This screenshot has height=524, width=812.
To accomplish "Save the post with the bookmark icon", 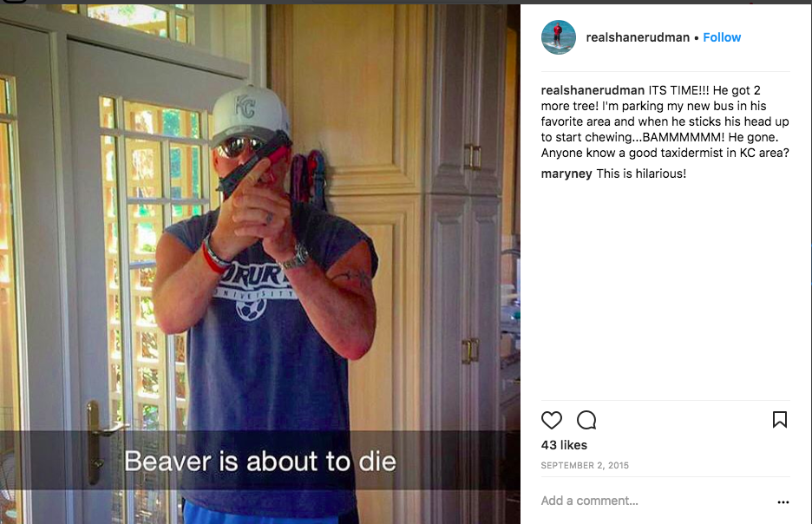I will pyautogui.click(x=779, y=419).
